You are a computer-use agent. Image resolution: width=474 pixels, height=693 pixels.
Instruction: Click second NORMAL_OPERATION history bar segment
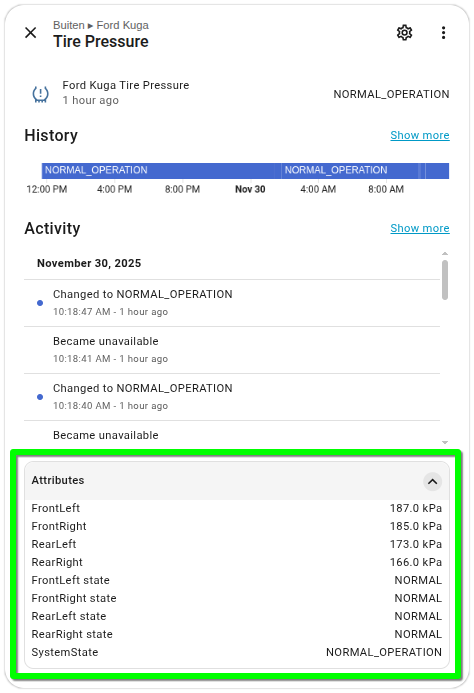pos(350,171)
